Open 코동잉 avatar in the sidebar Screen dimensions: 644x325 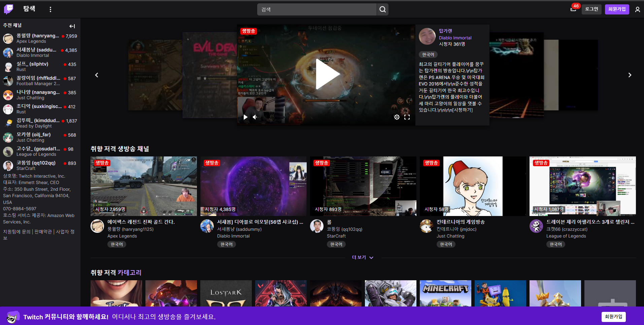coord(8,166)
